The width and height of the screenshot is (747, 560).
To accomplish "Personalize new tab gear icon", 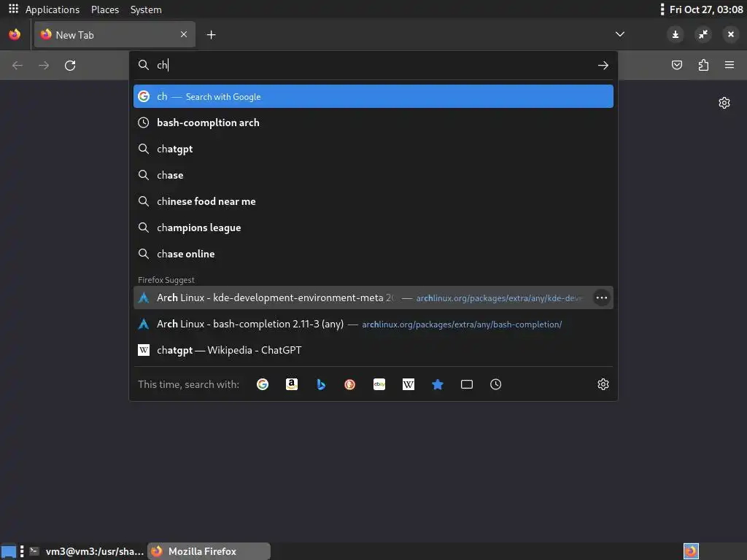I will 724,103.
